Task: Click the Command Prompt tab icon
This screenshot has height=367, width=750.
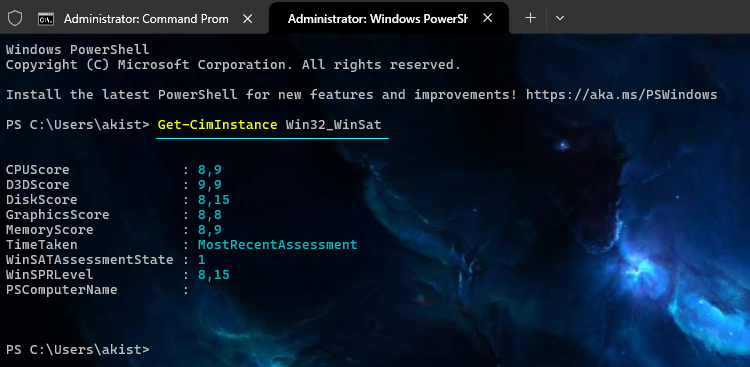Action: 46,19
